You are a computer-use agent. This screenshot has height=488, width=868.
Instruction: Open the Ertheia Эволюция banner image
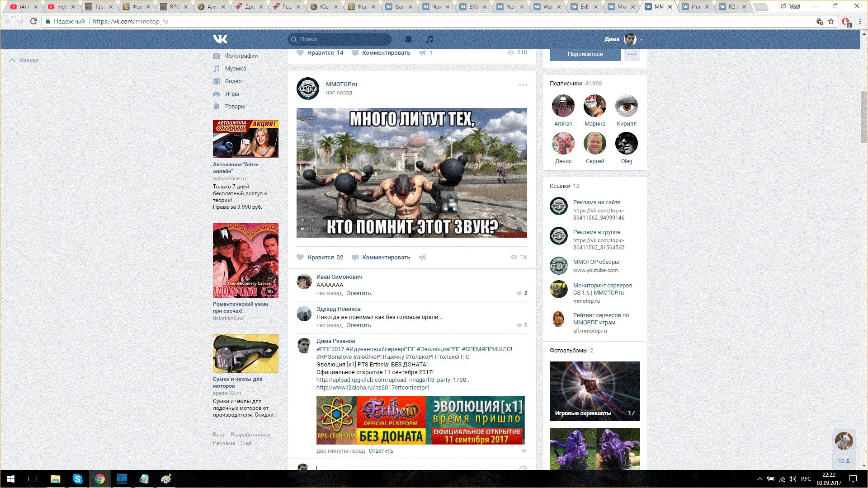click(420, 420)
